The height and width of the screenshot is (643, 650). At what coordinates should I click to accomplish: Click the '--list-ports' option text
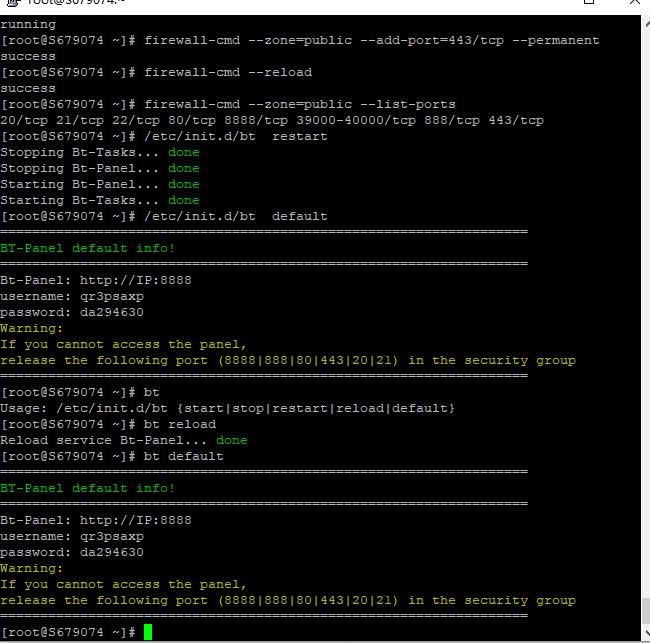click(x=408, y=104)
